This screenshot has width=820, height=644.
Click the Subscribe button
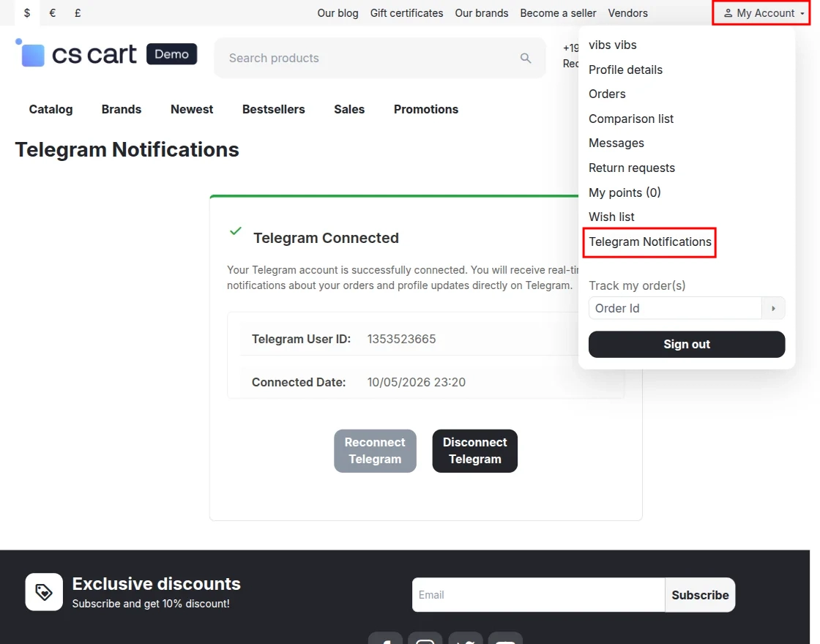pos(700,595)
